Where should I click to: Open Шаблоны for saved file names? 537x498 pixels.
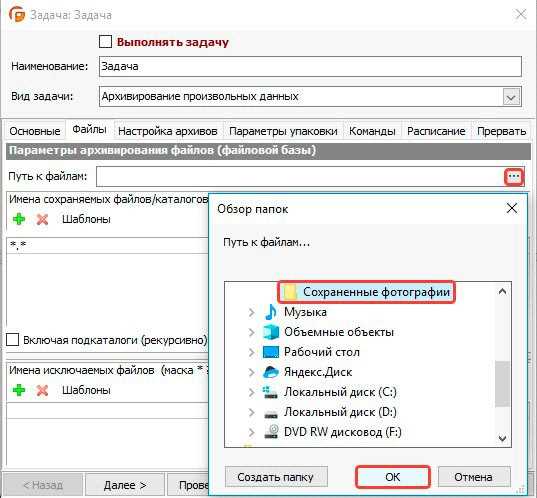coord(86,219)
